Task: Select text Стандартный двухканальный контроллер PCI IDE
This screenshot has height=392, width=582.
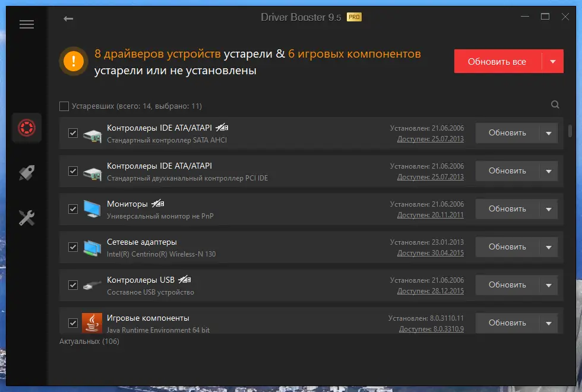Action: coord(187,178)
